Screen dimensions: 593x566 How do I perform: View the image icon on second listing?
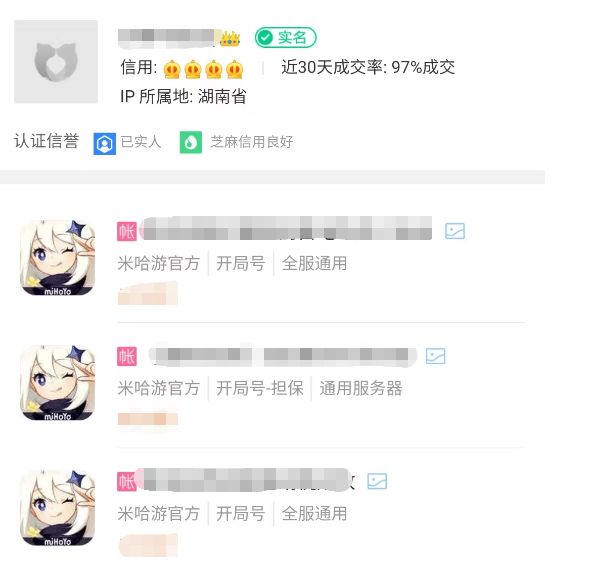436,356
